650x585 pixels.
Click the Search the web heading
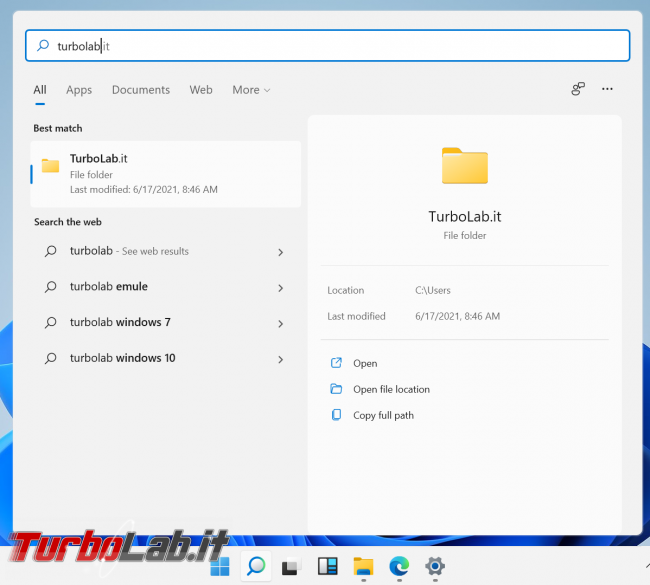(x=68, y=222)
